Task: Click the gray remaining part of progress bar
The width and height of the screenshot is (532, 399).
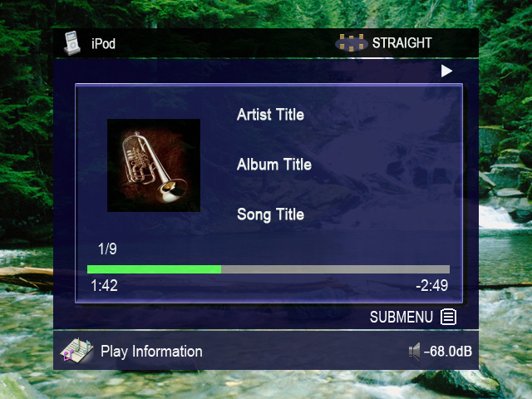Action: click(336, 269)
